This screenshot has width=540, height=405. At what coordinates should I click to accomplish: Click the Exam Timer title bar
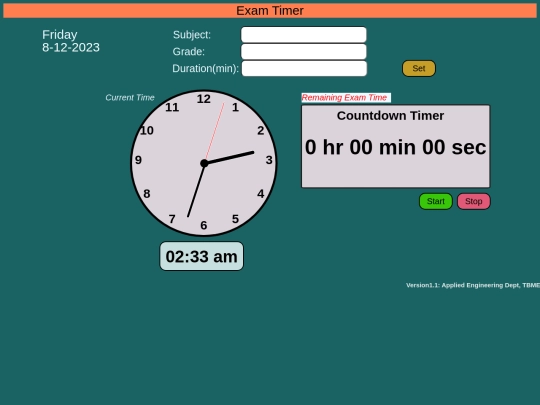point(270,10)
